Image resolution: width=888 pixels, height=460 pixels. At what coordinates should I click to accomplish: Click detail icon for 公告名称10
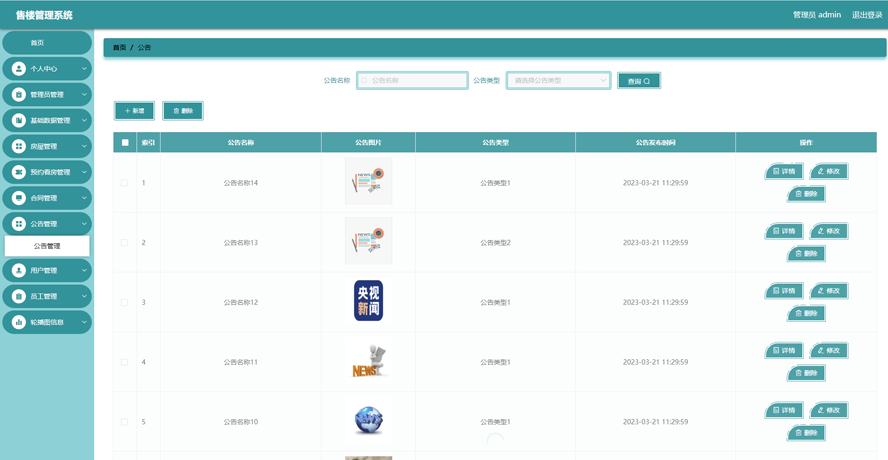point(776,410)
